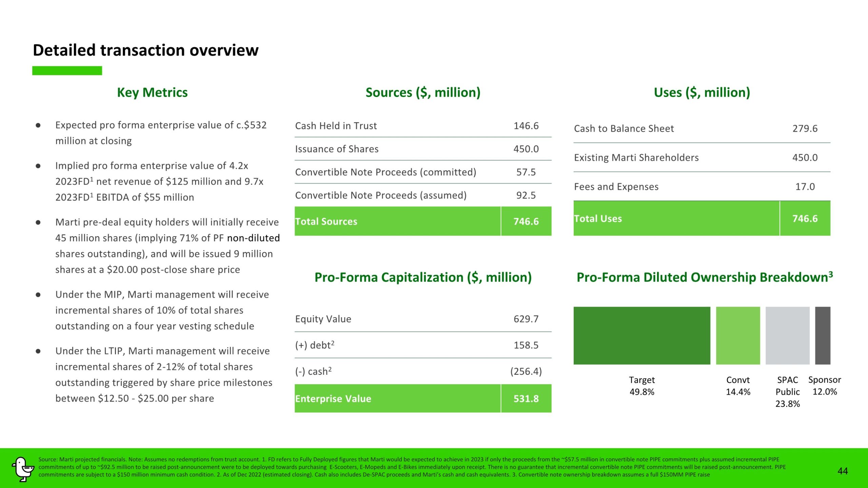Click the Uses ($, million) heading
The width and height of the screenshot is (868, 488).
(702, 93)
